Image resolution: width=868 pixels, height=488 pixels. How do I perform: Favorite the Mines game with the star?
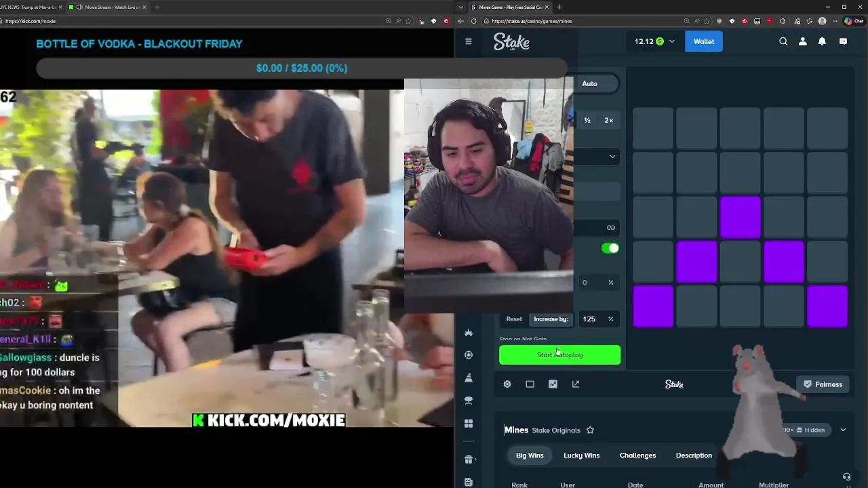point(590,430)
